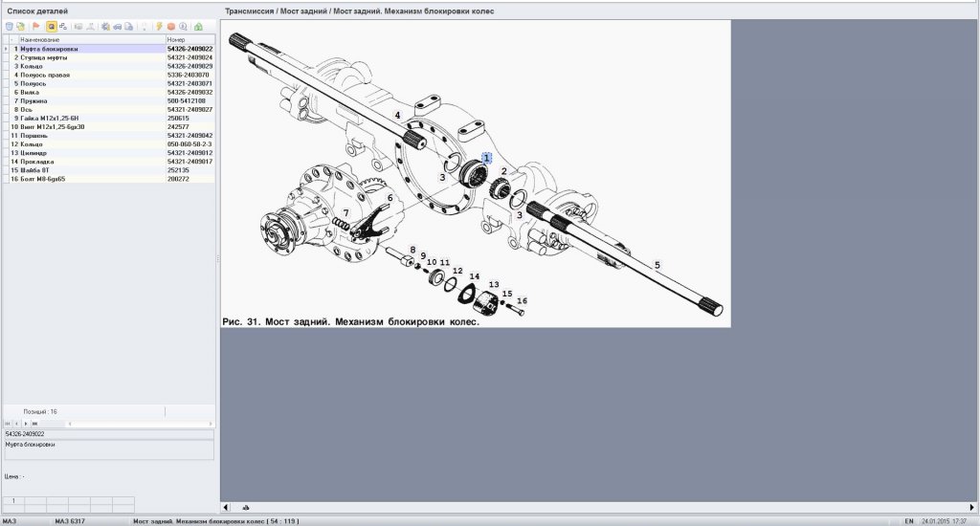Select row 'Ось'
Screen dimensions: 980x526
(109, 109)
